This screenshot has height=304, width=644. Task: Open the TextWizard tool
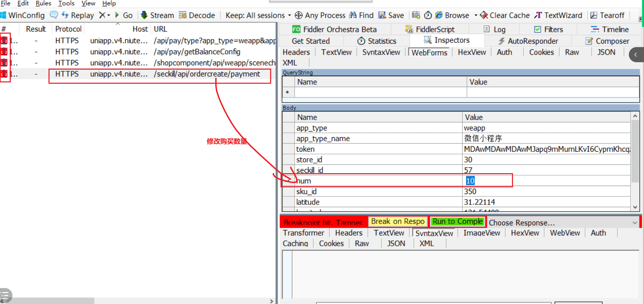[x=558, y=15]
